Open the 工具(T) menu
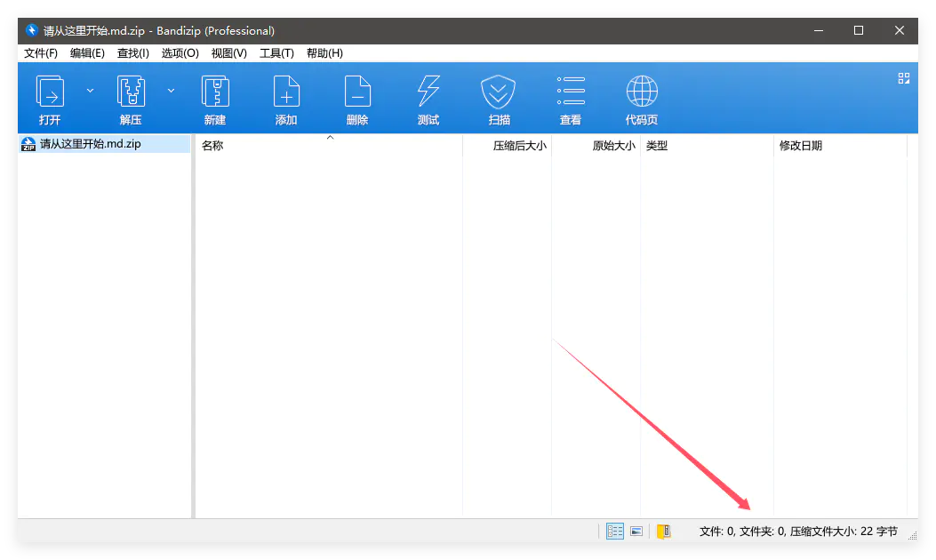This screenshot has height=560, width=936. coord(276,52)
